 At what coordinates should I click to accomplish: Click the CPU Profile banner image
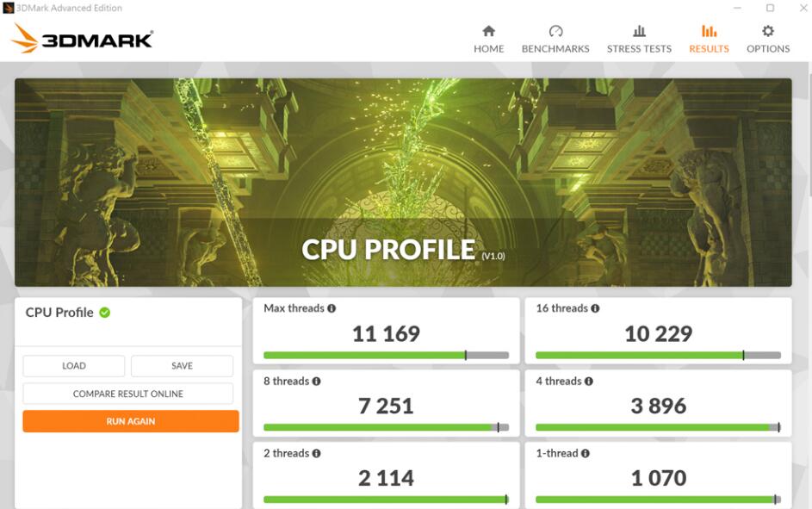(x=403, y=183)
